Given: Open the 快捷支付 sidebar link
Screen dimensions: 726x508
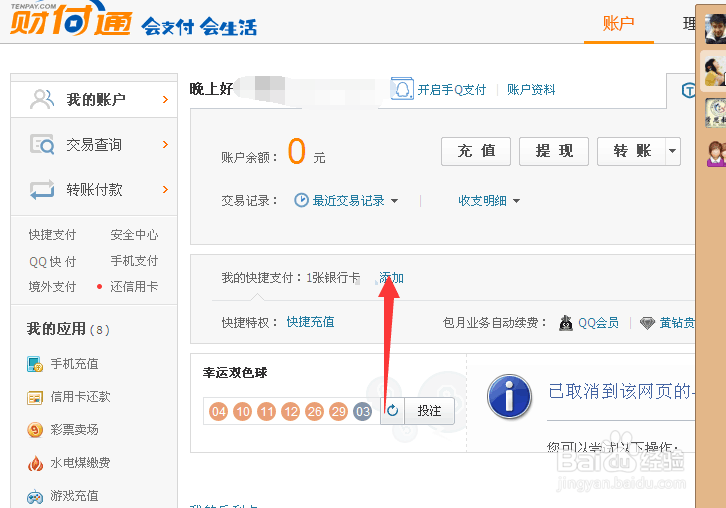Looking at the screenshot, I should 52,235.
